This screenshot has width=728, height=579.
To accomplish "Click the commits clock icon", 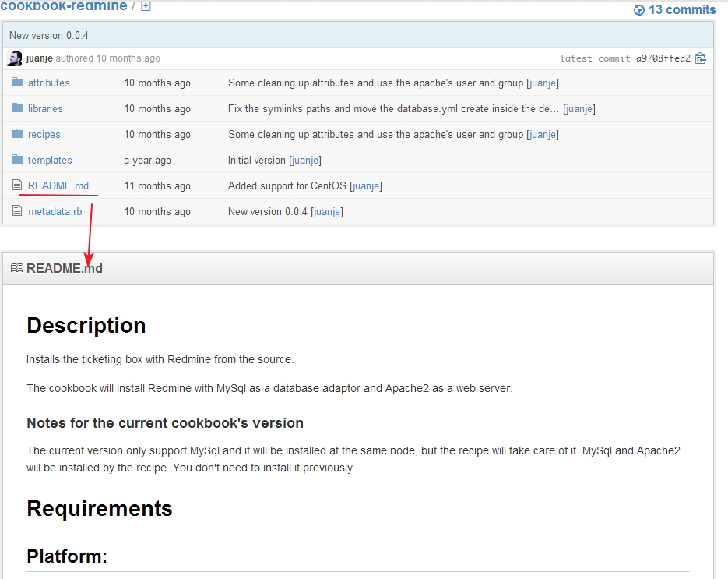I will [x=639, y=10].
